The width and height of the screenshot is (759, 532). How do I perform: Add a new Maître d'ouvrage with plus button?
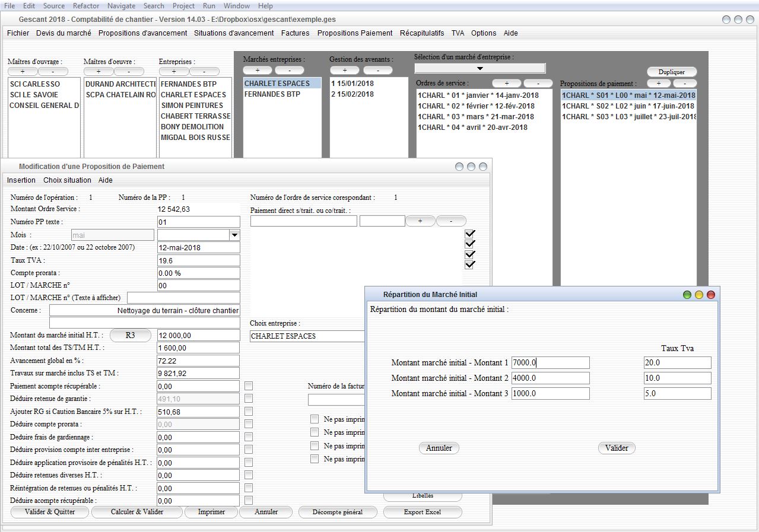coord(23,72)
